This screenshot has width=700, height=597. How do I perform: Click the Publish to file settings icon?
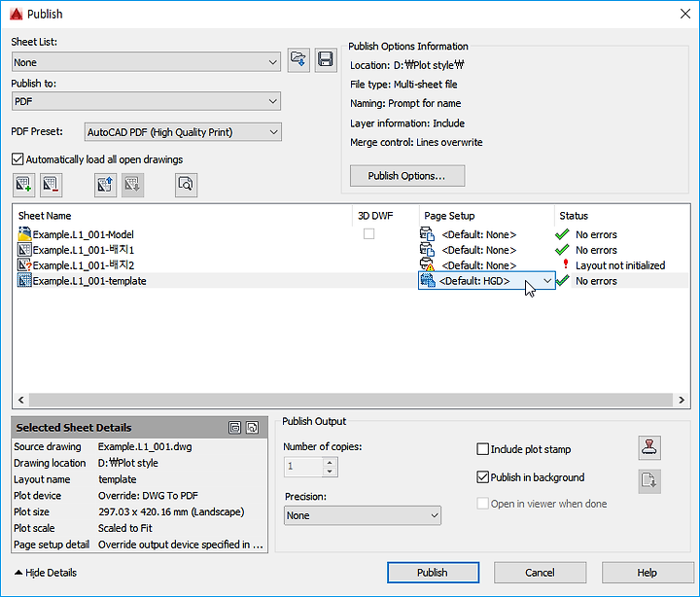click(x=649, y=481)
